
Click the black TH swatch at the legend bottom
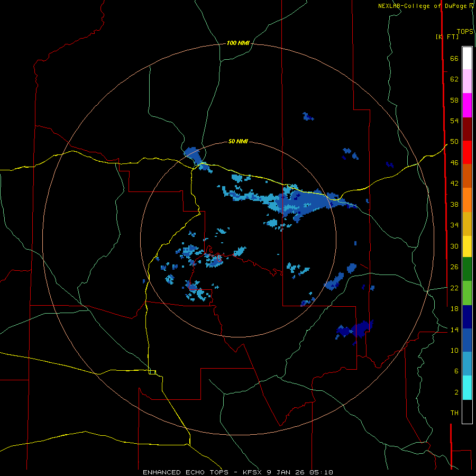467,411
